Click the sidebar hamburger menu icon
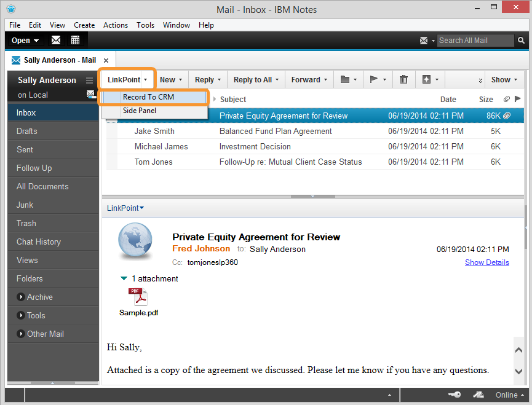 (90, 81)
